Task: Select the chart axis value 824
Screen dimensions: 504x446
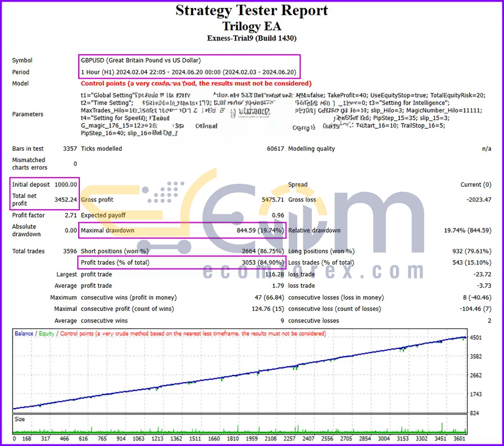Action: (475, 413)
